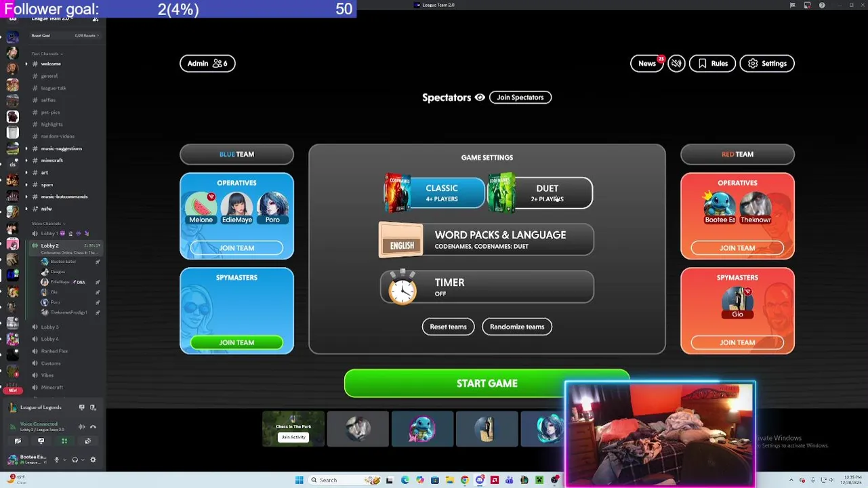Image resolution: width=868 pixels, height=488 pixels.
Task: Expand headphone output options arrow
Action: pos(83,460)
